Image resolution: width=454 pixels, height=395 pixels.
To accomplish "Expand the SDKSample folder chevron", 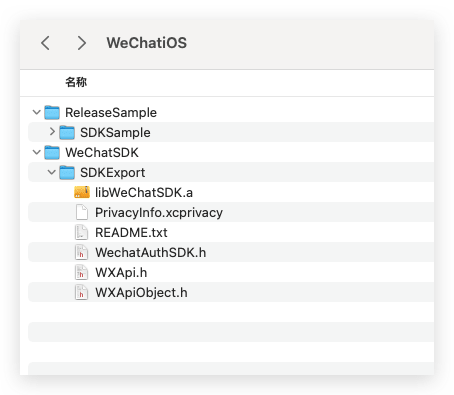I will coord(52,132).
